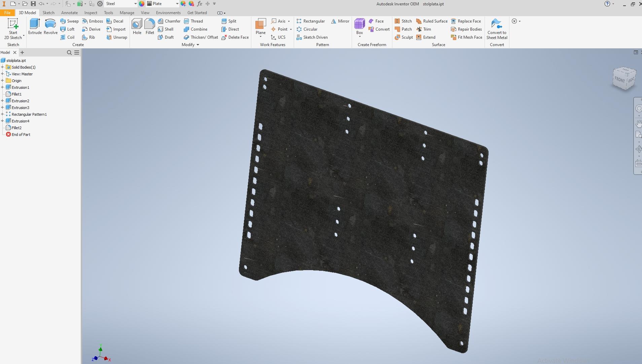Choose the Split tool
This screenshot has height=364, width=642.
tap(229, 21)
